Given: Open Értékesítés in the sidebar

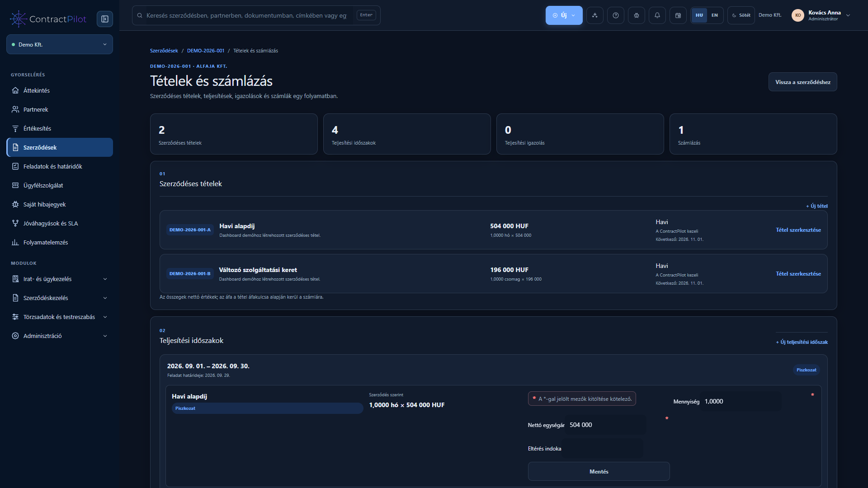Looking at the screenshot, I should pyautogui.click(x=60, y=128).
